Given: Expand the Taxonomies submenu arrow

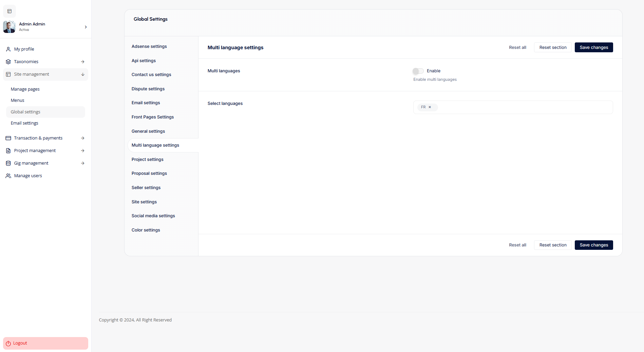Looking at the screenshot, I should 82,62.
